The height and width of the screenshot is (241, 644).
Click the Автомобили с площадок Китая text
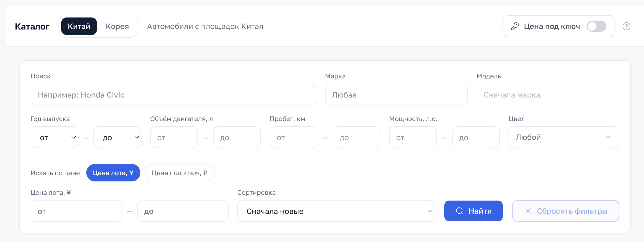click(205, 27)
